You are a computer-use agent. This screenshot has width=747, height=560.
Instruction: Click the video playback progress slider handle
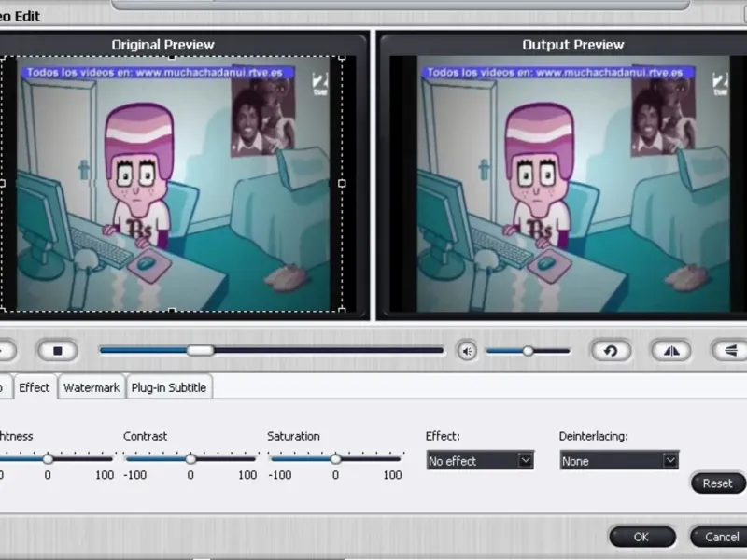coord(200,351)
